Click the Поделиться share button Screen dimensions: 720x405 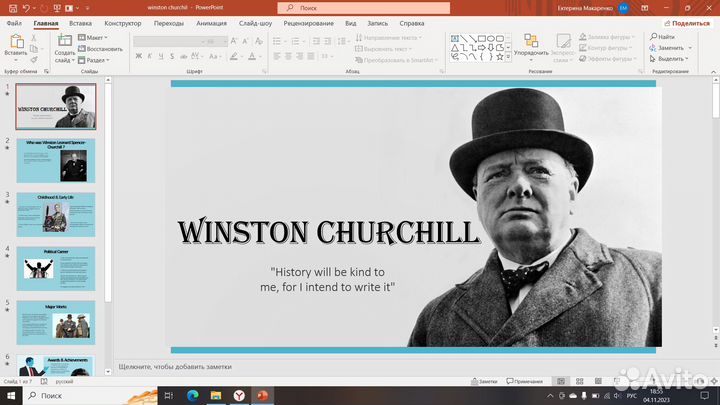pos(686,22)
